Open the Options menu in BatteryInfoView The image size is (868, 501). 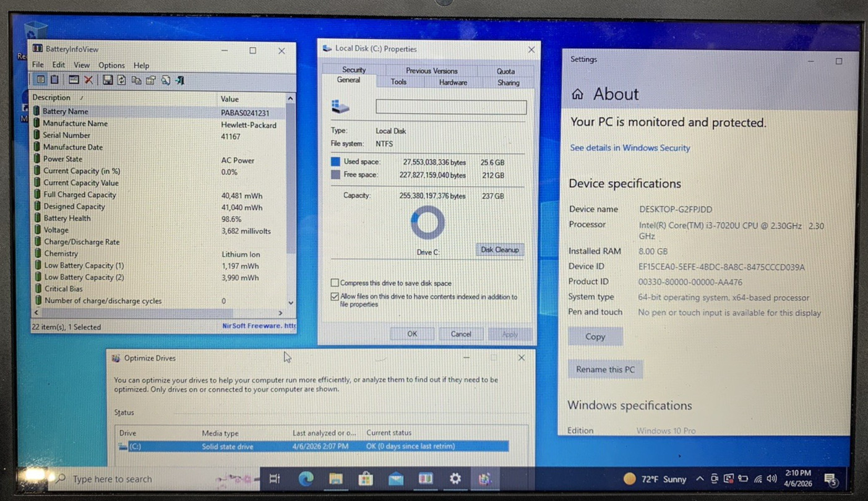click(x=111, y=65)
